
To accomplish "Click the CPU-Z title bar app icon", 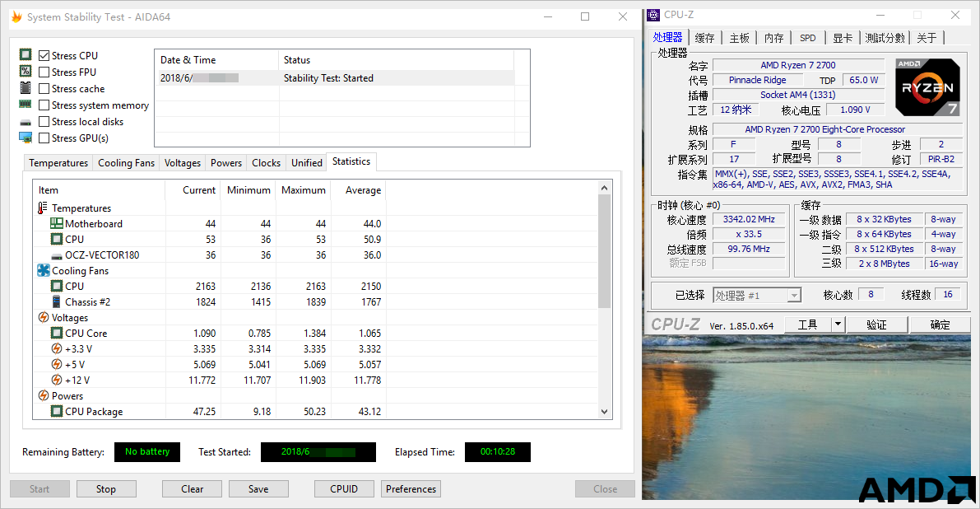I will (x=653, y=15).
